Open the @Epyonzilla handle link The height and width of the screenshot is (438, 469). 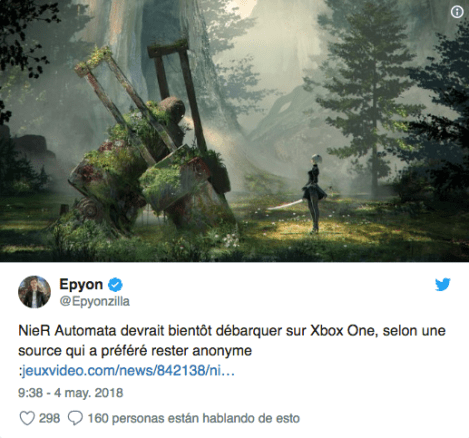pos(94,301)
